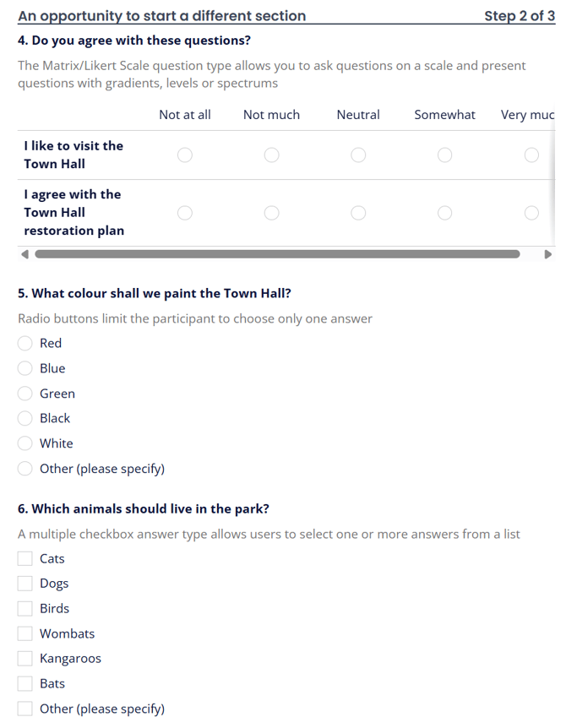Viewport: 566px width, 728px height.
Task: Check the Wombats option
Action: click(25, 633)
